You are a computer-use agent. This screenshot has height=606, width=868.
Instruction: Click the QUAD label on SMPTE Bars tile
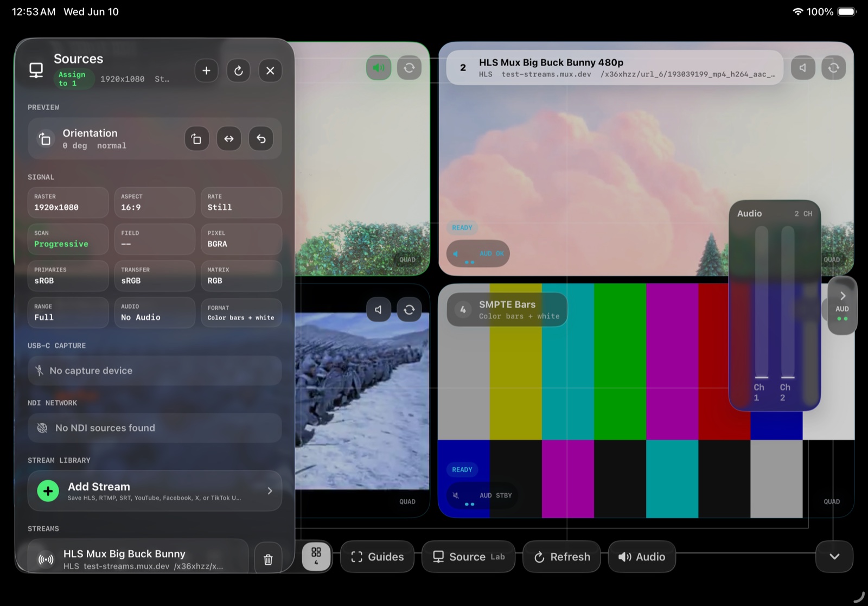[832, 502]
